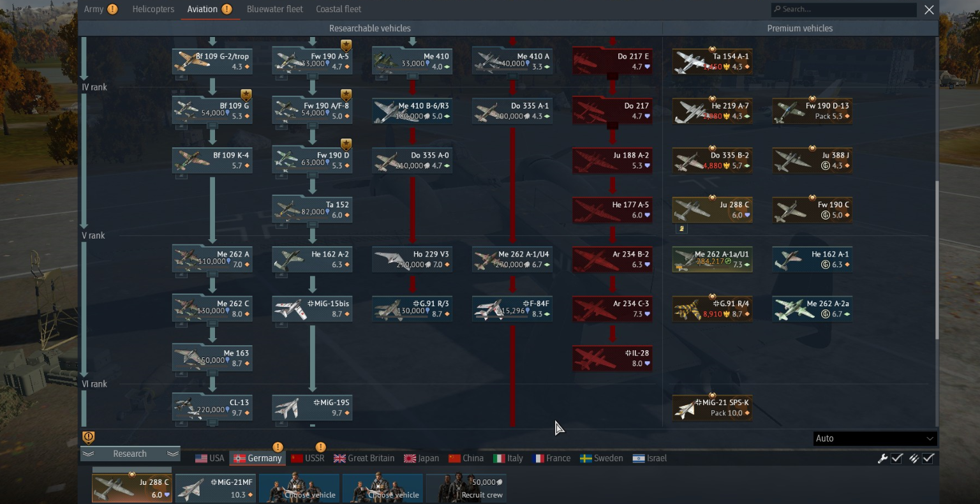Open the Aviation tab
980x504 pixels.
[x=203, y=9]
